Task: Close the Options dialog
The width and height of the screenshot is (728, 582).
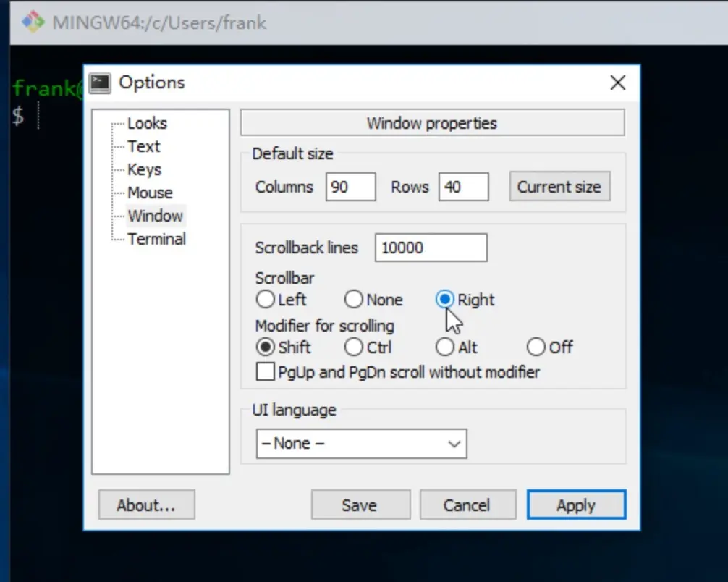Action: coord(617,83)
